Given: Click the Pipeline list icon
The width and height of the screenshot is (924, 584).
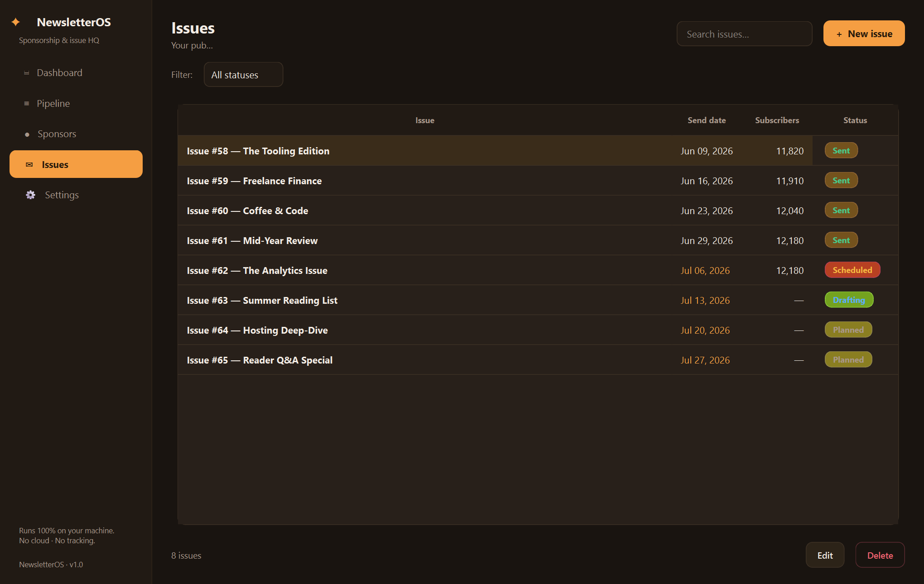Looking at the screenshot, I should click(x=27, y=104).
